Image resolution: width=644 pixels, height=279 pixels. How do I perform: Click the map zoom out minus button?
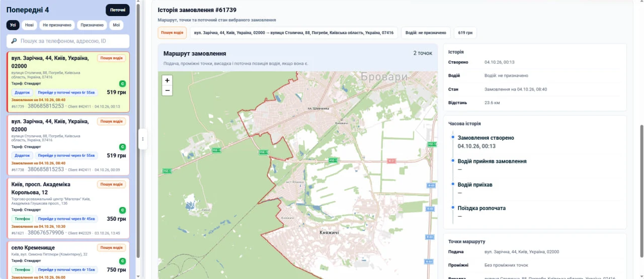click(x=168, y=90)
